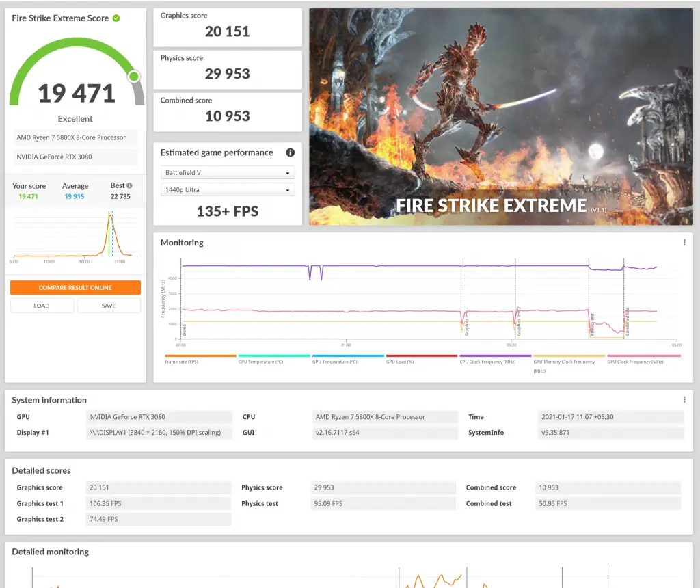Click the COMPARE RESULT ONLINE button
The width and height of the screenshot is (700, 588).
pyautogui.click(x=75, y=288)
